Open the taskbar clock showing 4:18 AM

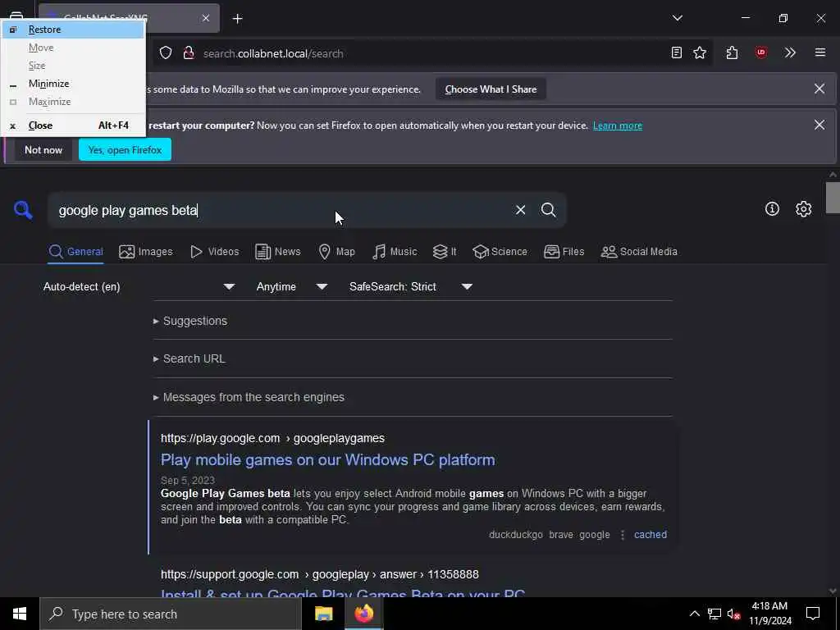point(769,614)
